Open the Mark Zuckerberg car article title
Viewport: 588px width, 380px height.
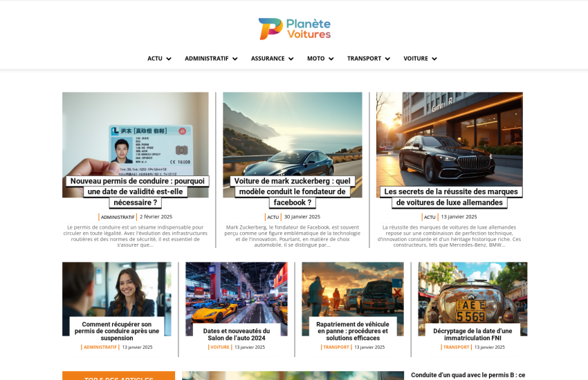[292, 191]
